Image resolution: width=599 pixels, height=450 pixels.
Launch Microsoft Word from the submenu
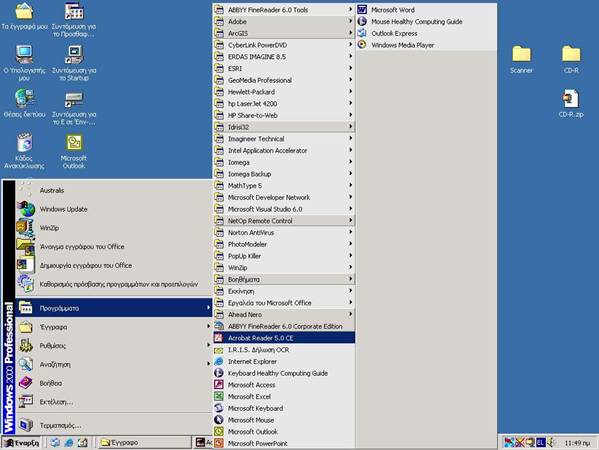[426, 10]
